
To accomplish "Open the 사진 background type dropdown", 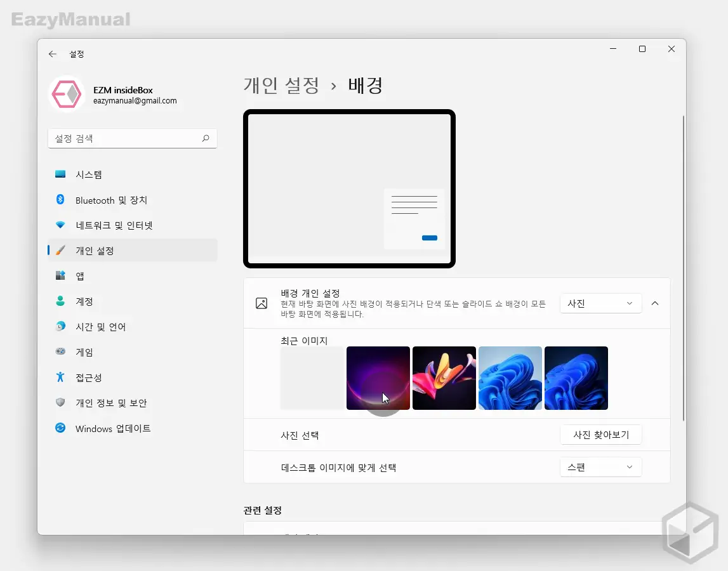I will tap(600, 303).
